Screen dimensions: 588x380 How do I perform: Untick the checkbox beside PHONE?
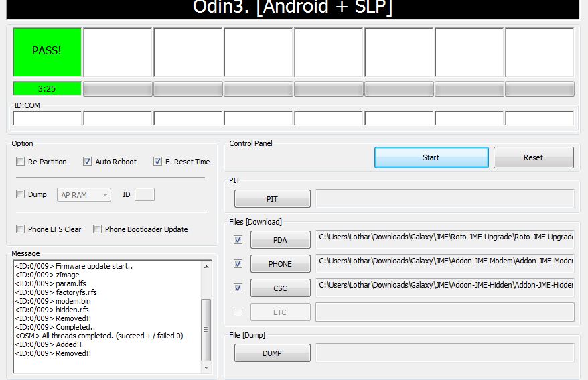[x=238, y=263]
